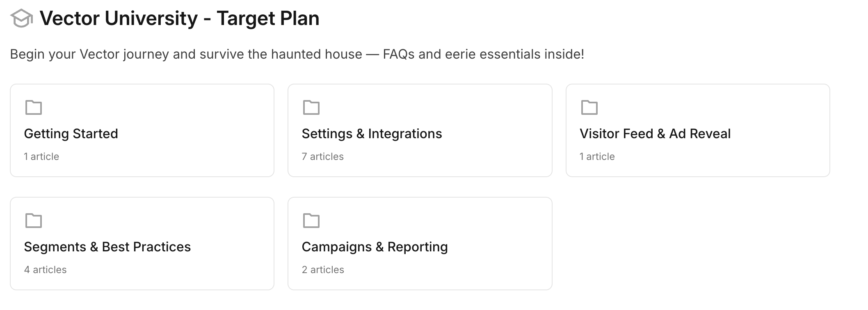Image resolution: width=868 pixels, height=310 pixels.
Task: Click '1 article' under Getting Started
Action: 41,157
